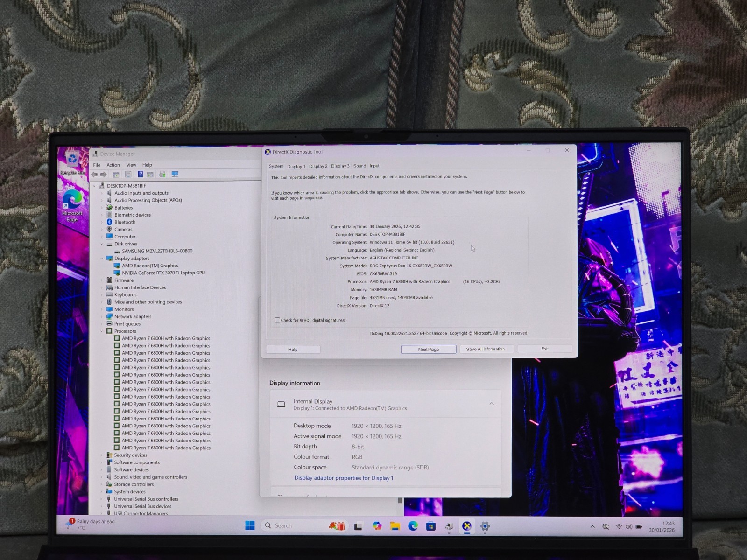Viewport: 747px width, 560px height.
Task: Collapse the Internal Display section chevron
Action: tap(492, 404)
